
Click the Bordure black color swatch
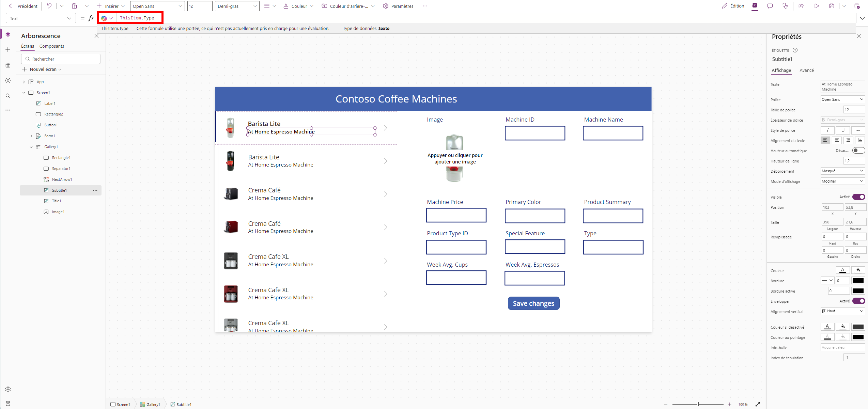[x=858, y=281]
